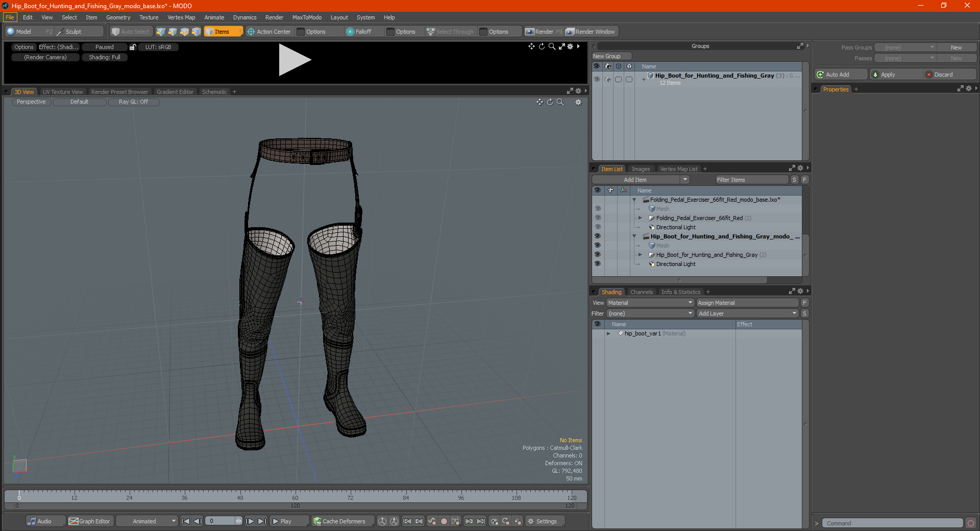Go to first frame

[186, 521]
